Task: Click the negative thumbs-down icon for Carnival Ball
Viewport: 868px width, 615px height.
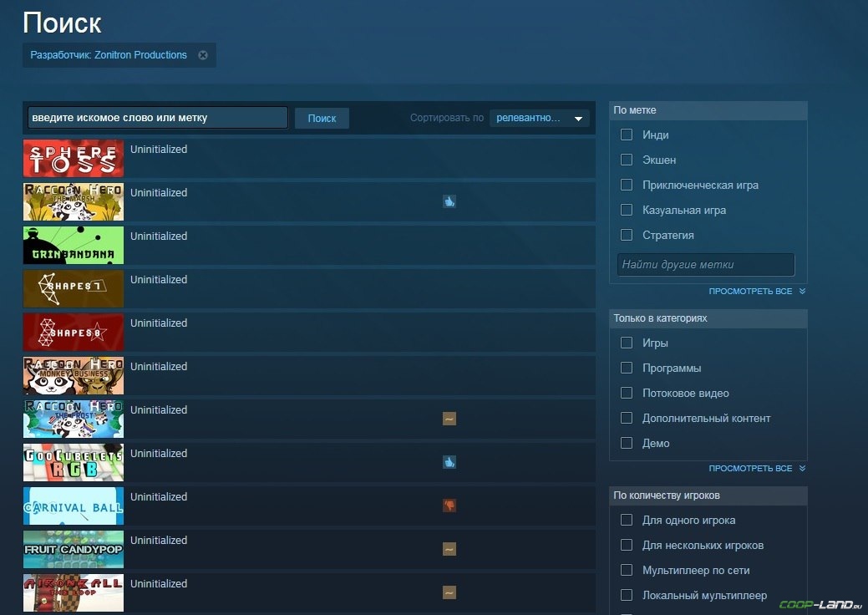Action: point(449,506)
